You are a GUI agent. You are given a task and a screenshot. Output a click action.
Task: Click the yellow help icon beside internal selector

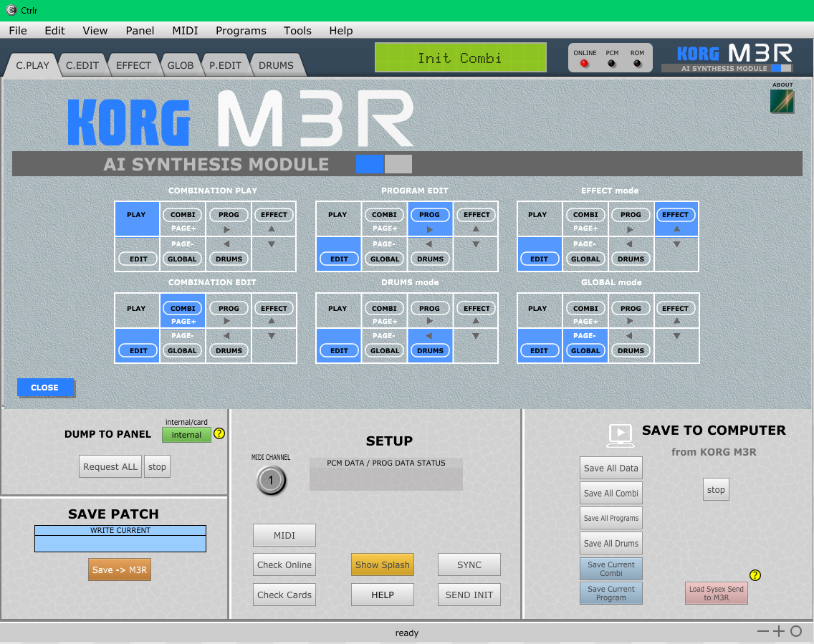219,434
